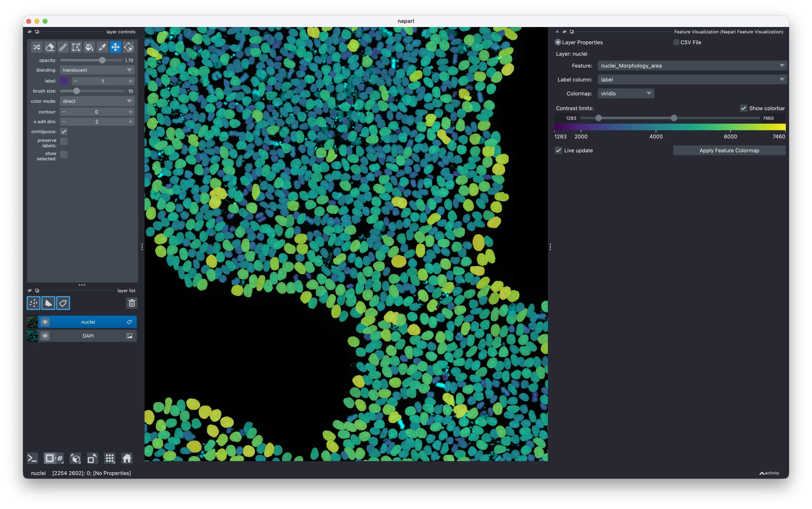The height and width of the screenshot is (509, 812).
Task: Transpose the displayed dimensions
Action: (x=92, y=458)
